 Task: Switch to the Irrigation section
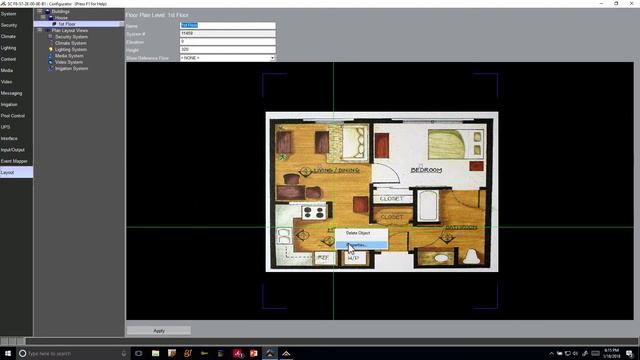(x=16, y=105)
